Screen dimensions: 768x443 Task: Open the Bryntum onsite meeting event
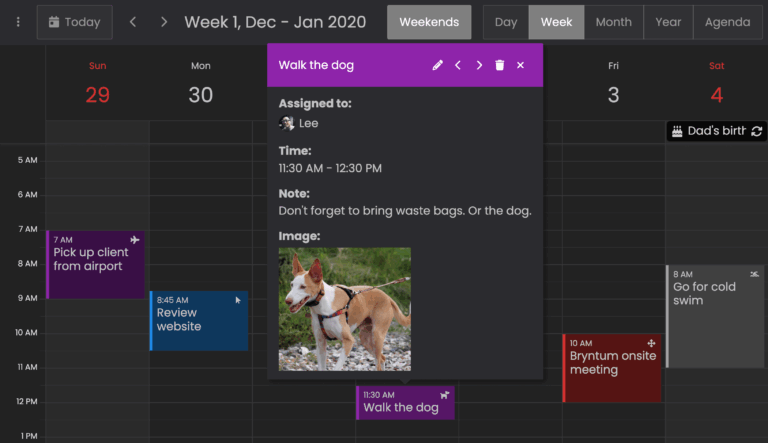[612, 368]
